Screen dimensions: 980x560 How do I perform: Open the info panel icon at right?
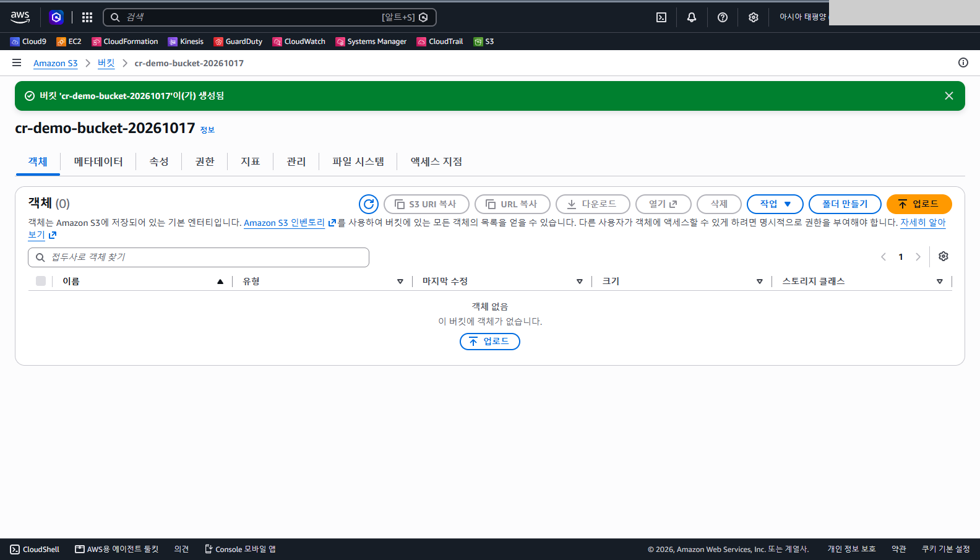pos(963,62)
